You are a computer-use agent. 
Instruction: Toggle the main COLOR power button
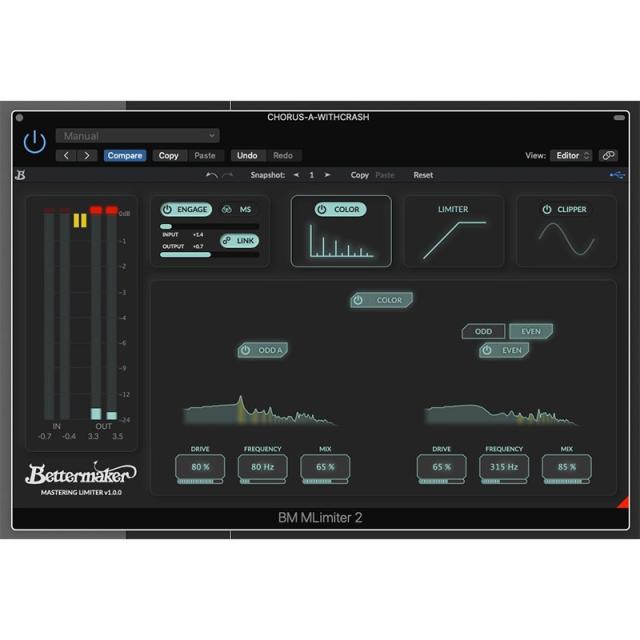pos(381,300)
